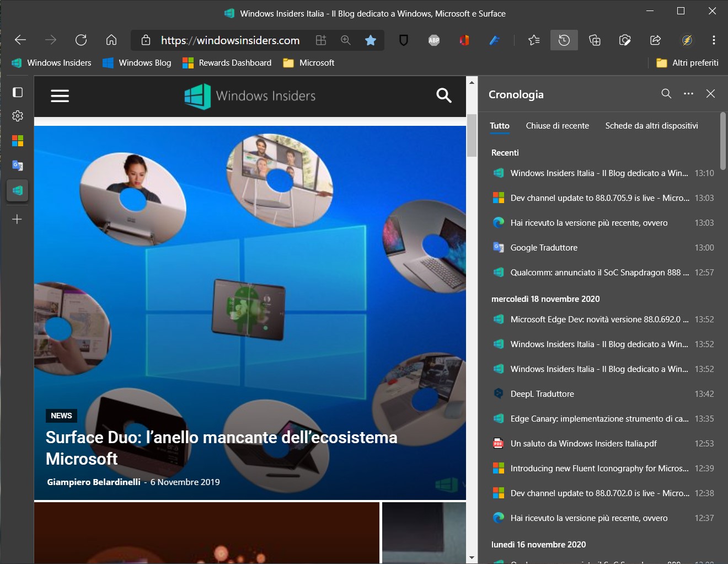Viewport: 728px width, 564px height.
Task: Open Un saluto da Windows Insiders Italia.pdf
Action: tap(602, 444)
